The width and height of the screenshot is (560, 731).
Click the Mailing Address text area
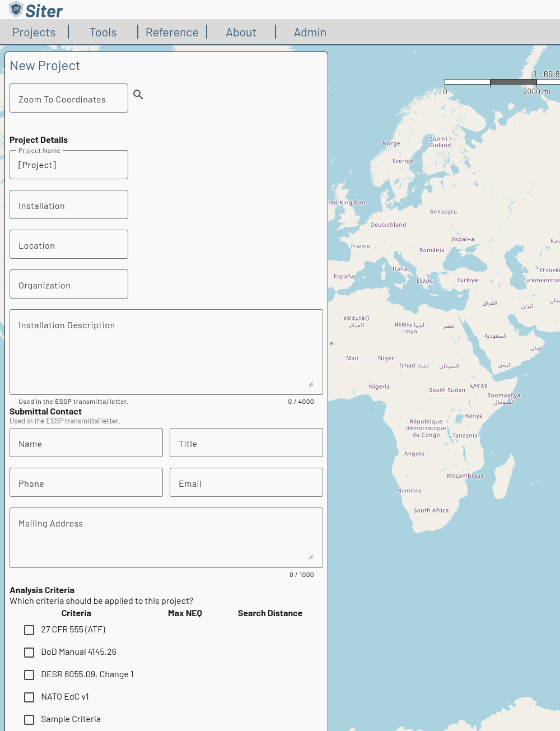pyautogui.click(x=166, y=538)
